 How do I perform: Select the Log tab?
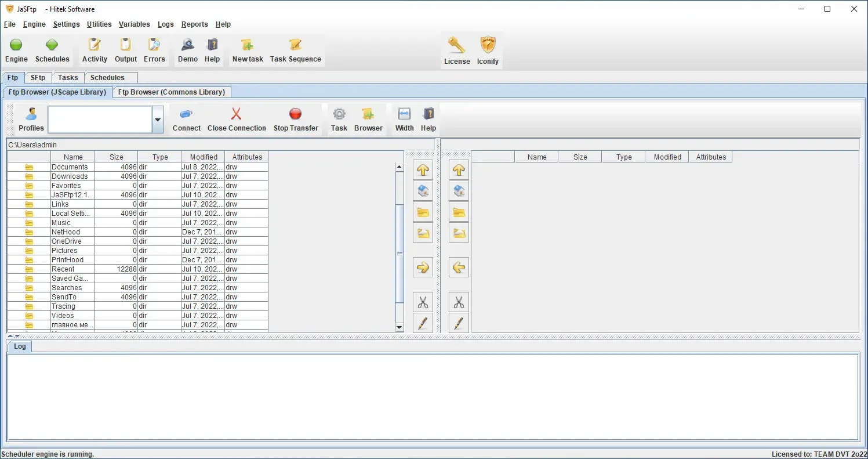tap(20, 346)
